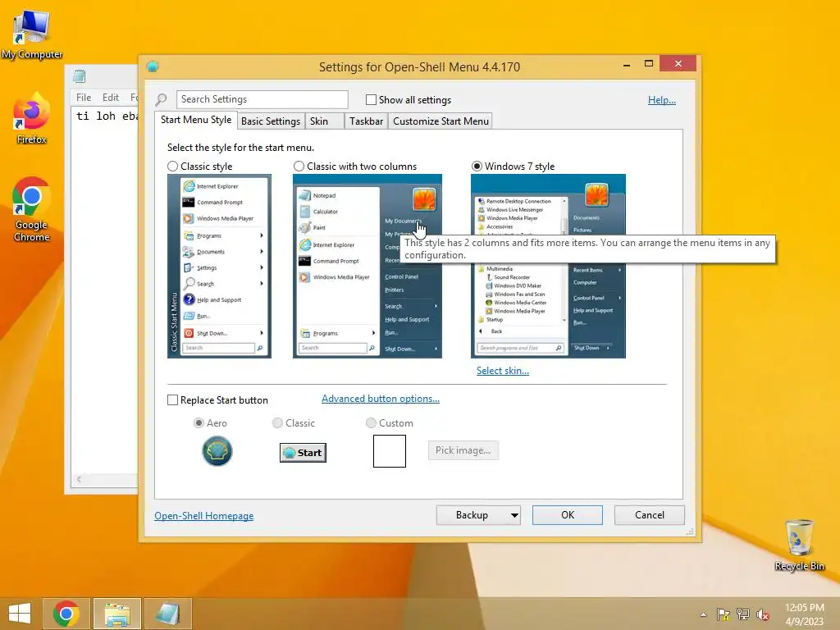Viewport: 840px width, 630px height.
Task: Click the Windows Start button in taskbar
Action: 20,614
